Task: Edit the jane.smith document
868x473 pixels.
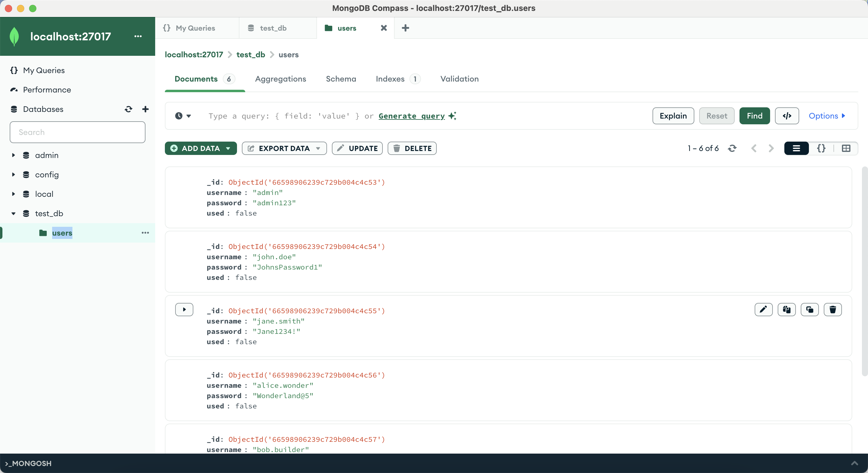Action: click(x=763, y=310)
